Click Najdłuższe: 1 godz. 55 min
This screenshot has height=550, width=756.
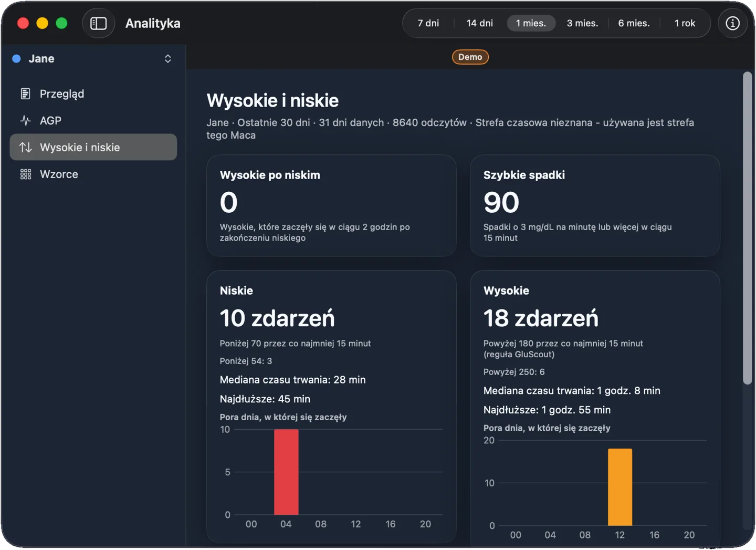(547, 410)
